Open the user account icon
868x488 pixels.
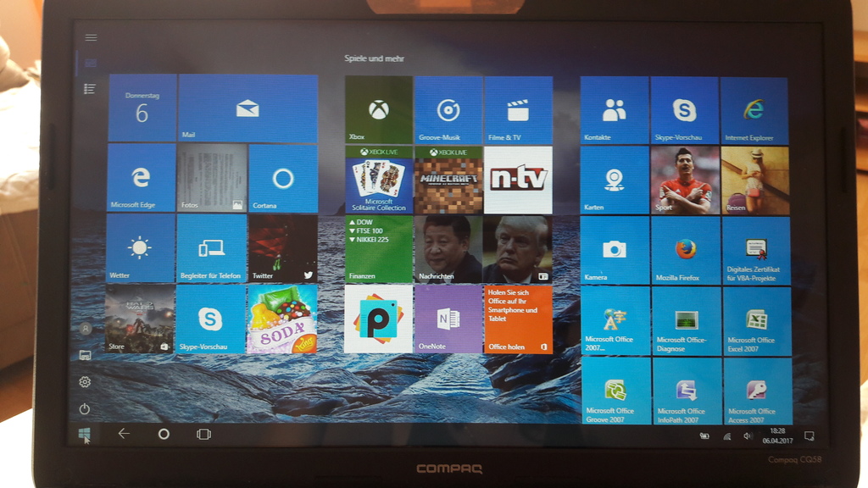coord(86,329)
